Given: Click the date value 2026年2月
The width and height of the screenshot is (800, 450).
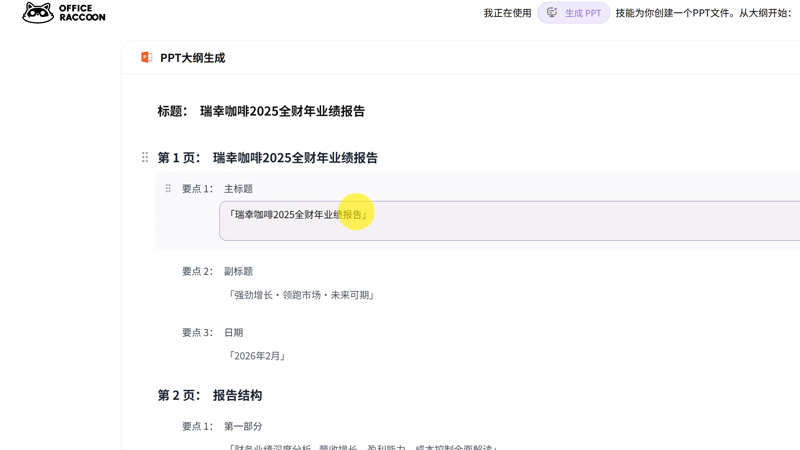Looking at the screenshot, I should click(x=257, y=356).
